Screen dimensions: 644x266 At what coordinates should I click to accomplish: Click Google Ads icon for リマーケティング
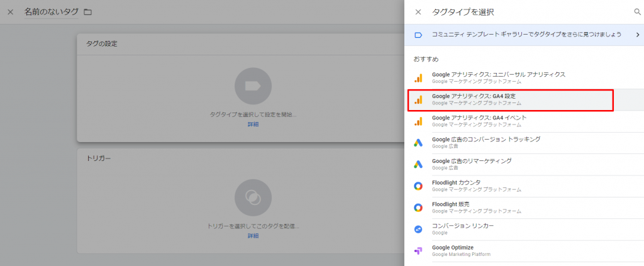418,164
